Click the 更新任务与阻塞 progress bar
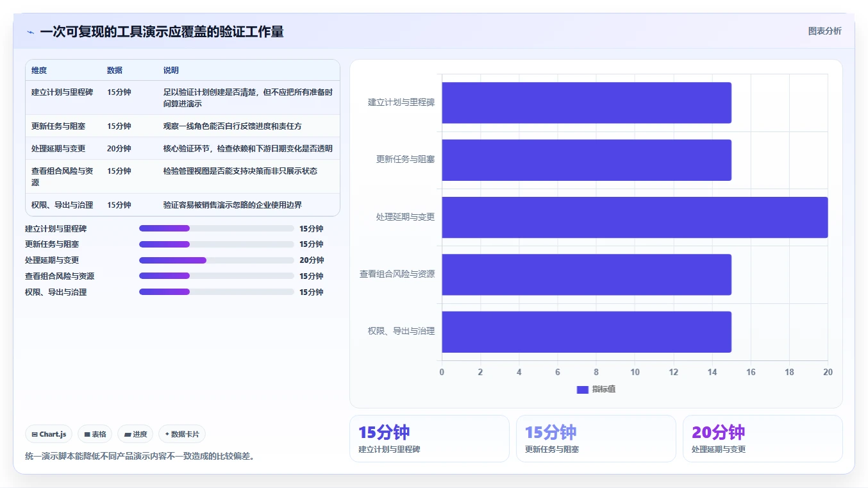 point(217,244)
